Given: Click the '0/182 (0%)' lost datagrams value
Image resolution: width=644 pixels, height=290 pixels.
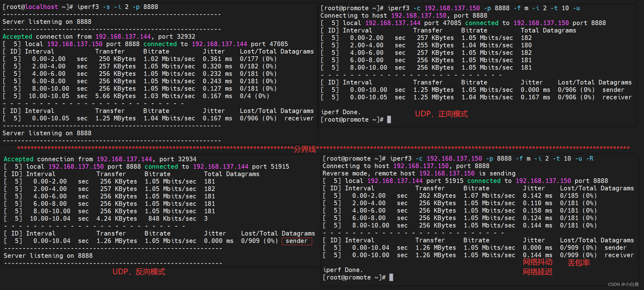Looking at the screenshot, I should (258, 66).
